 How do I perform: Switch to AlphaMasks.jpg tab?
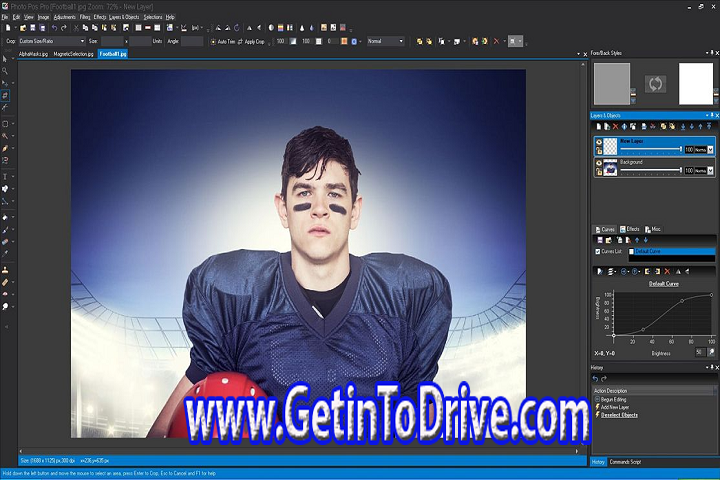click(x=33, y=54)
